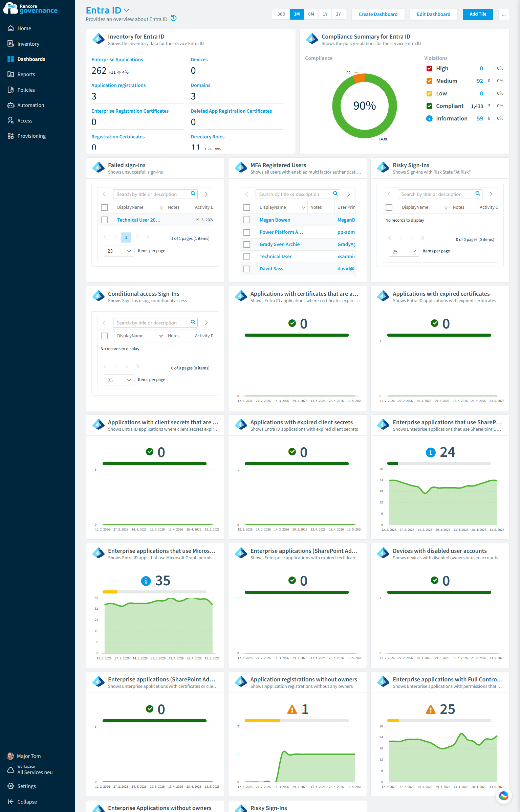The height and width of the screenshot is (812, 520).
Task: Click the search icon in Failed sign-ins
Action: [193, 194]
